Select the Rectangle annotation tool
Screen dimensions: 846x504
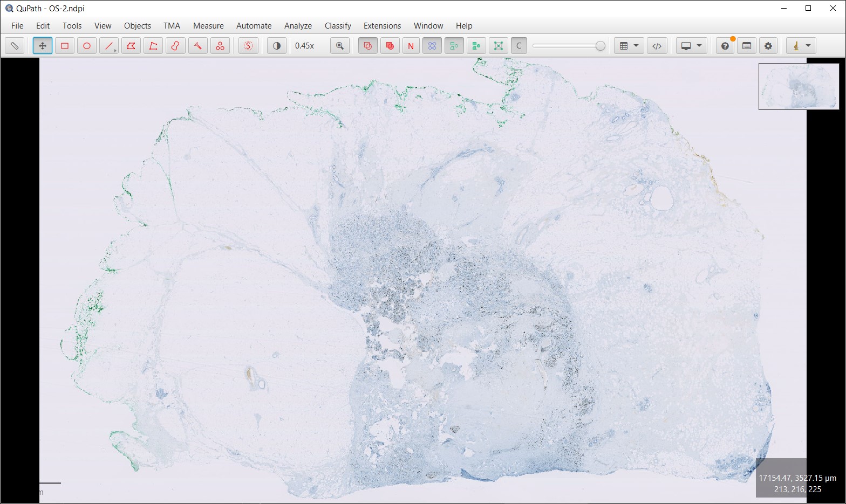pos(65,46)
